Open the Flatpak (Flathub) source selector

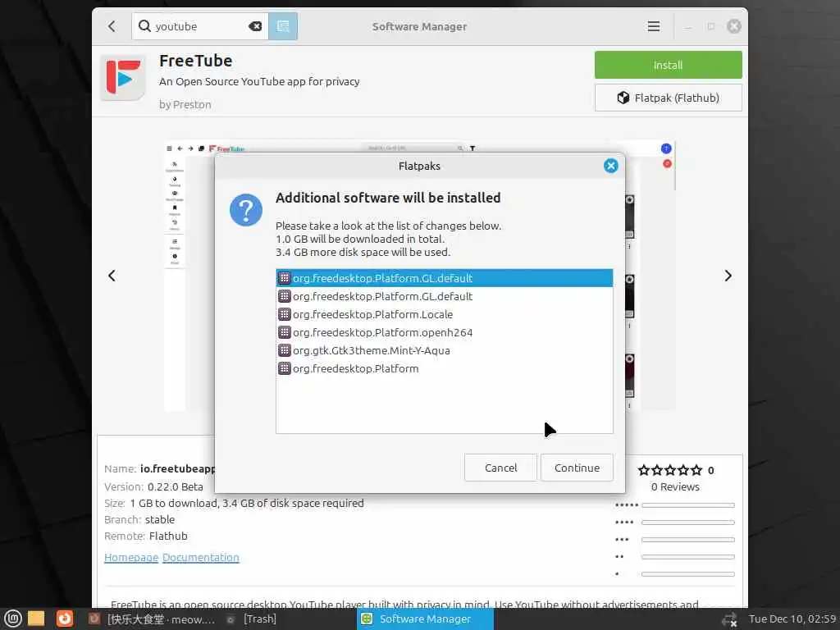point(668,98)
